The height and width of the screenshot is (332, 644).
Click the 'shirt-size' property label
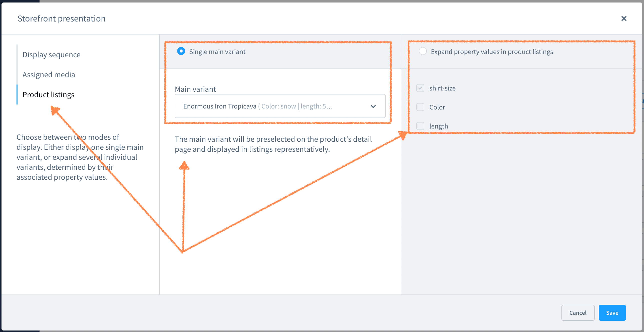[442, 88]
